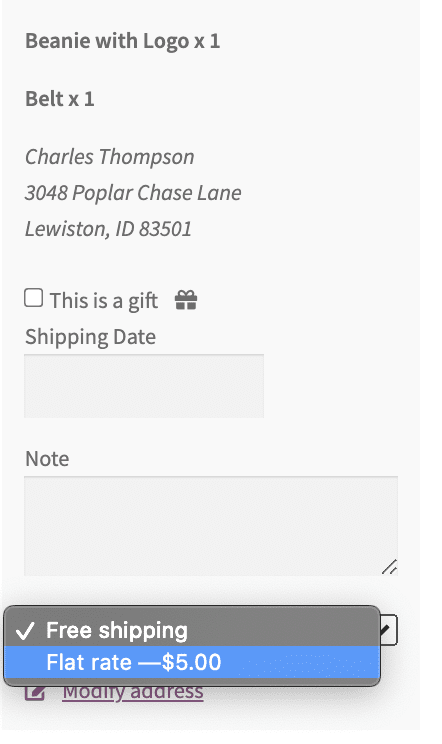The width and height of the screenshot is (442, 744).
Task: Click the edit icon beside Modify address
Action: [x=35, y=693]
